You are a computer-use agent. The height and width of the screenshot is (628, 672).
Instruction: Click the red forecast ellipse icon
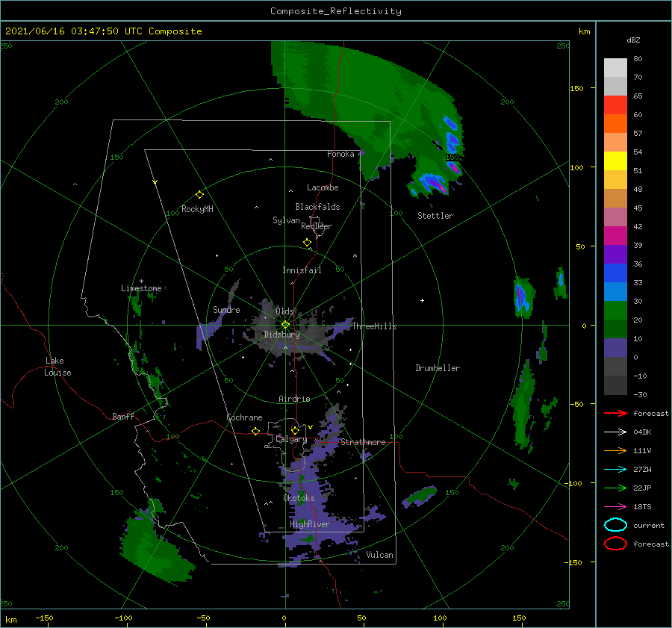pyautogui.click(x=615, y=544)
